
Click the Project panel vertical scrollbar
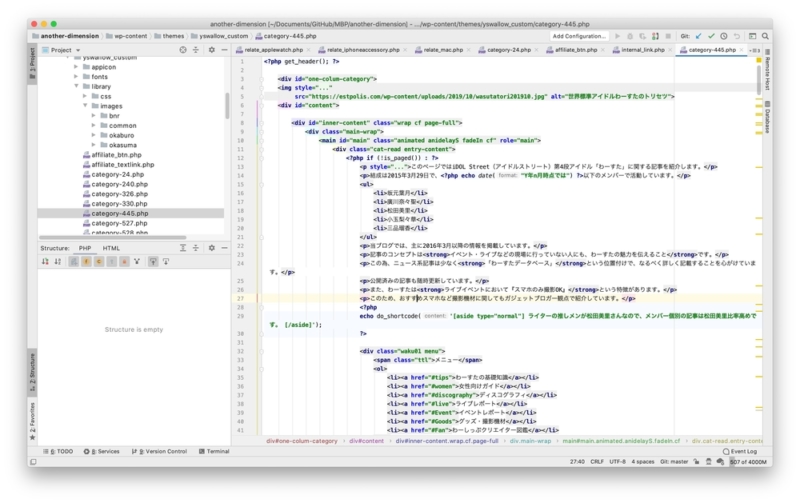coord(228,106)
